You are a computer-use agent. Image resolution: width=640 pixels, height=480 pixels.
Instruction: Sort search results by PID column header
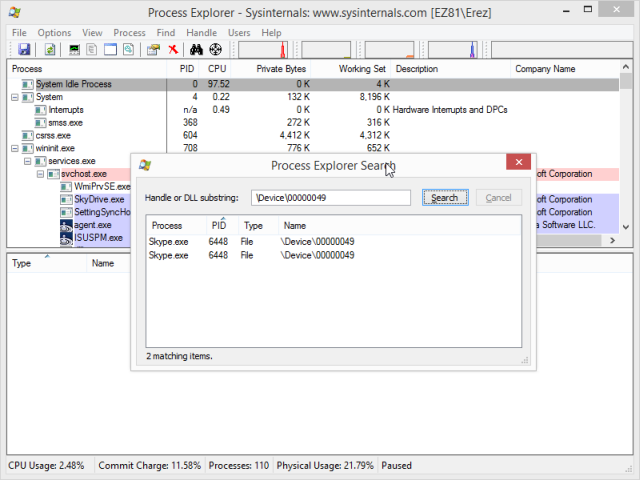click(222, 225)
